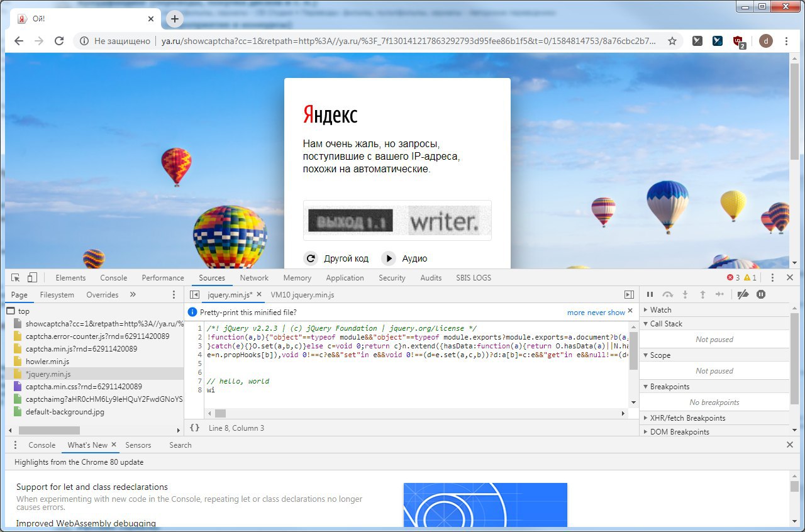Expand DOM Breakpoints section
805x532 pixels.
(715, 431)
